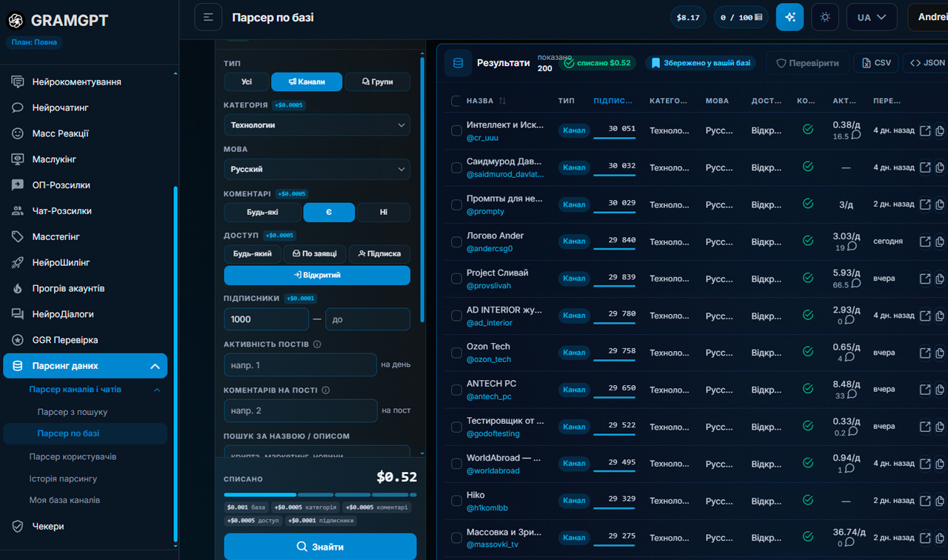Collapse the Парсер каналів і чатів submenu

pyautogui.click(x=157, y=390)
